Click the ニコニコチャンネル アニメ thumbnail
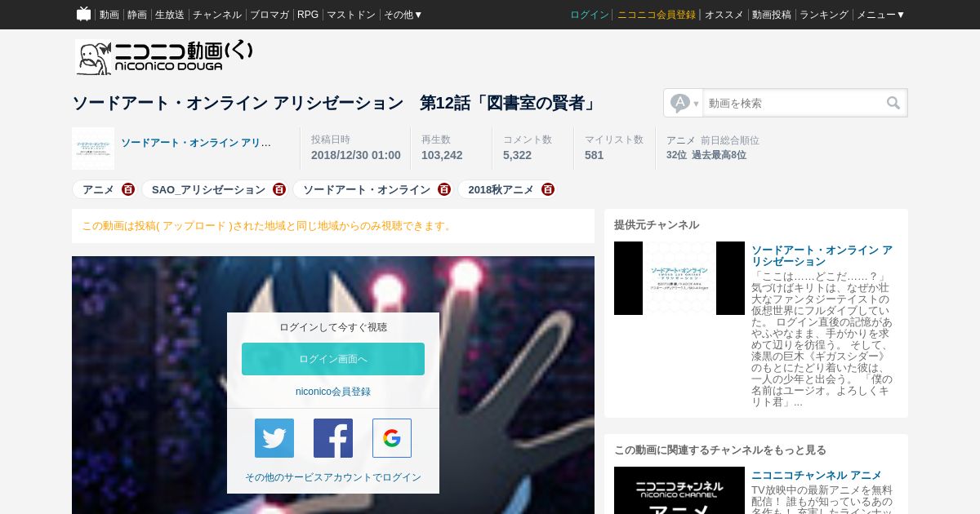Image resolution: width=980 pixels, height=514 pixels. (x=679, y=490)
